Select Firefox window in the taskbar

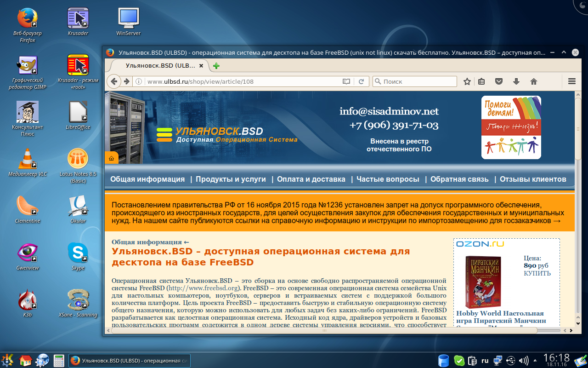click(x=129, y=361)
